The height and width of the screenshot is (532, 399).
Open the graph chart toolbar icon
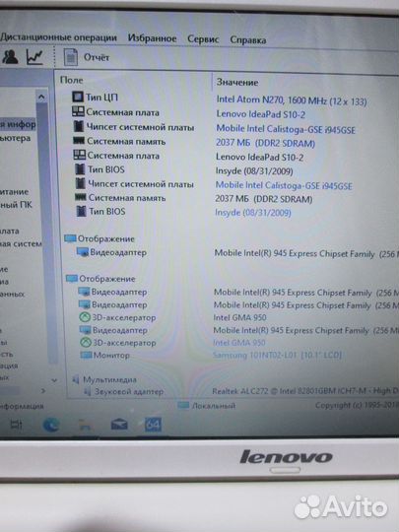34,57
